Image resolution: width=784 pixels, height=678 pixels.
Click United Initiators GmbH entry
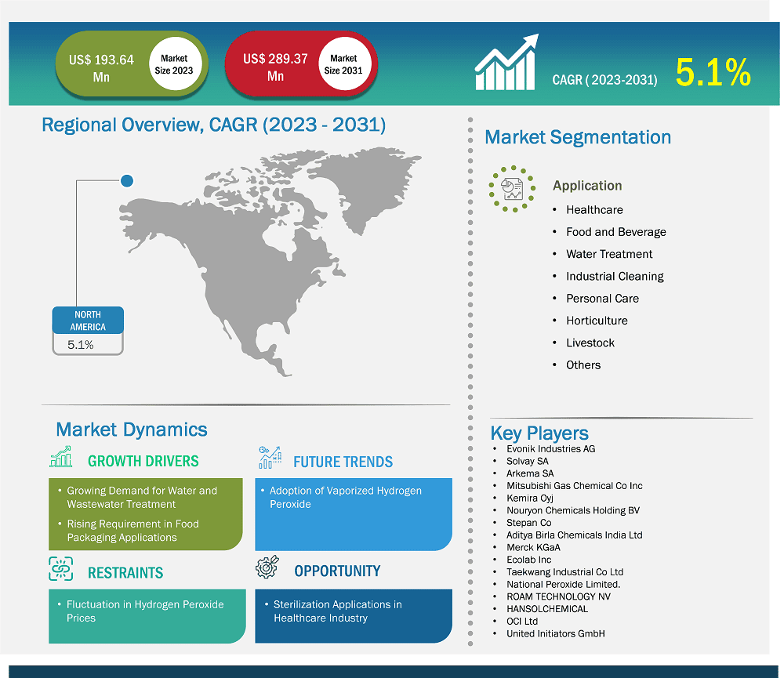tap(555, 633)
